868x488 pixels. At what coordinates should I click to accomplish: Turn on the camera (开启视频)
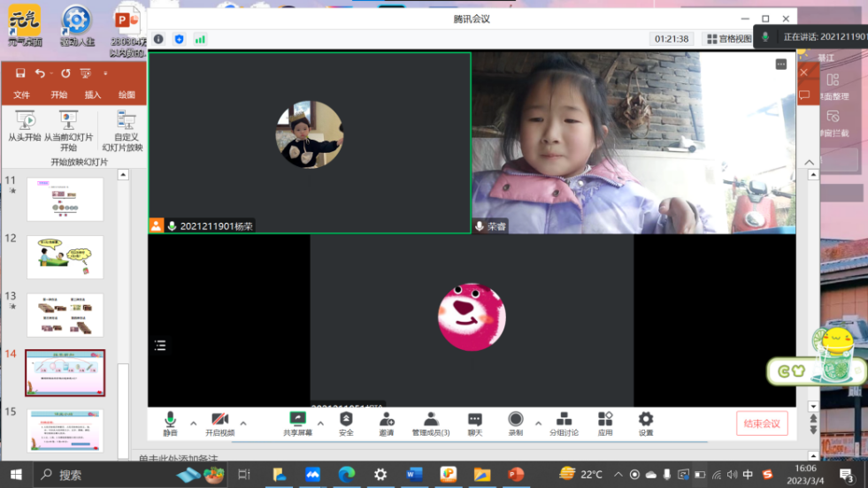219,423
